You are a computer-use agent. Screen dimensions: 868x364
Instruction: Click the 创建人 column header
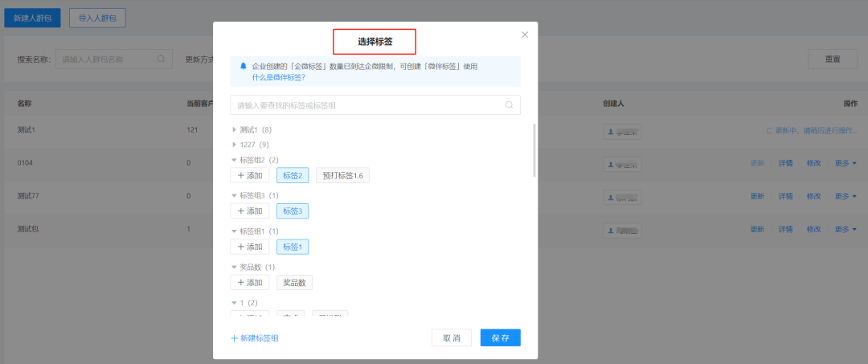(614, 104)
